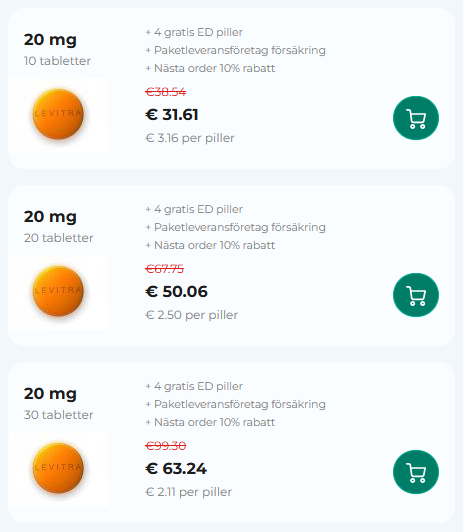Click the 10 tabletter label
The width and height of the screenshot is (463, 532).
click(x=57, y=61)
